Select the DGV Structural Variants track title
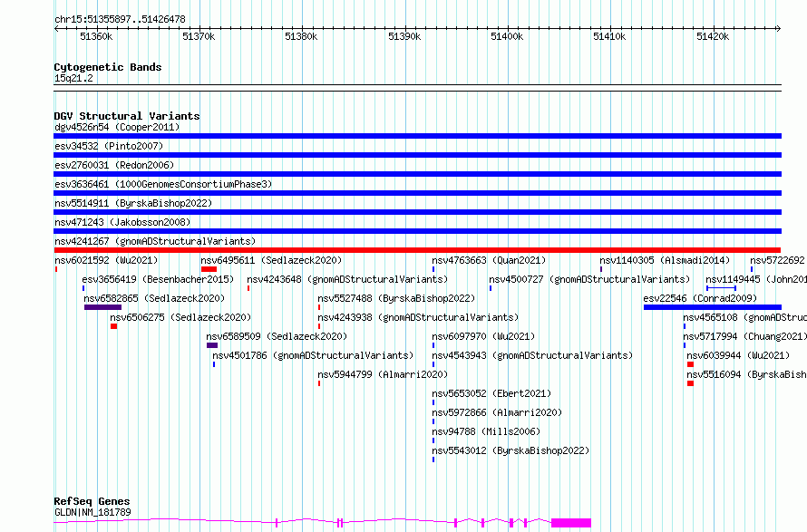 [x=127, y=116]
